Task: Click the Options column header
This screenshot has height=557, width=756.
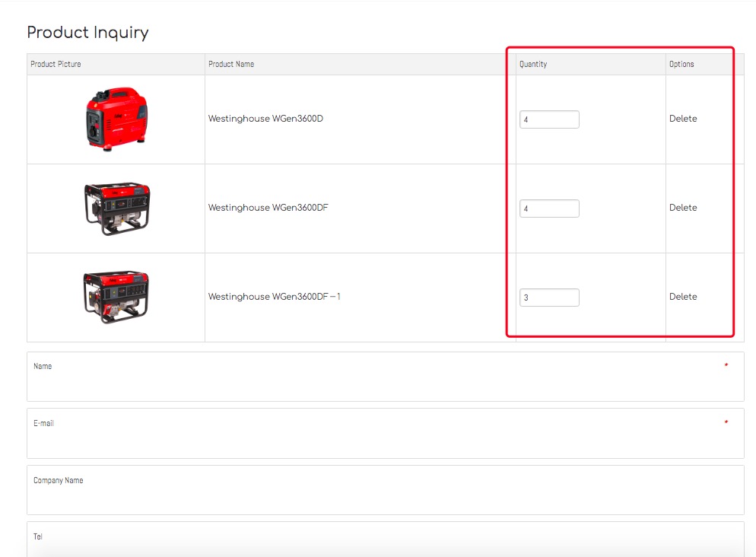Action: point(681,65)
